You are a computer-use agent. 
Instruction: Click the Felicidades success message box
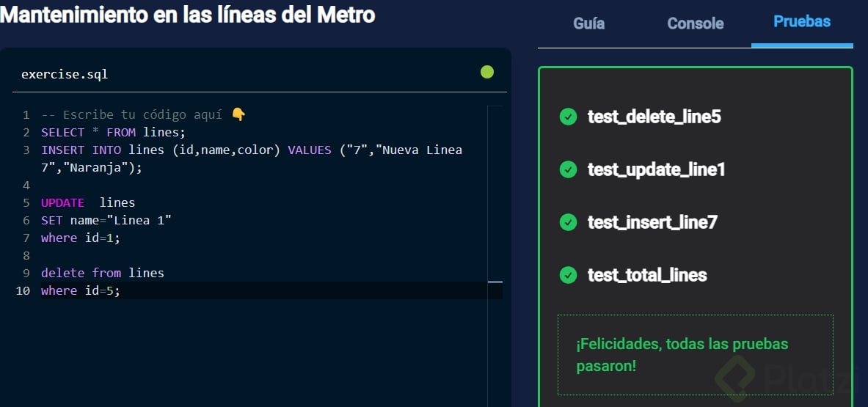[x=695, y=355]
